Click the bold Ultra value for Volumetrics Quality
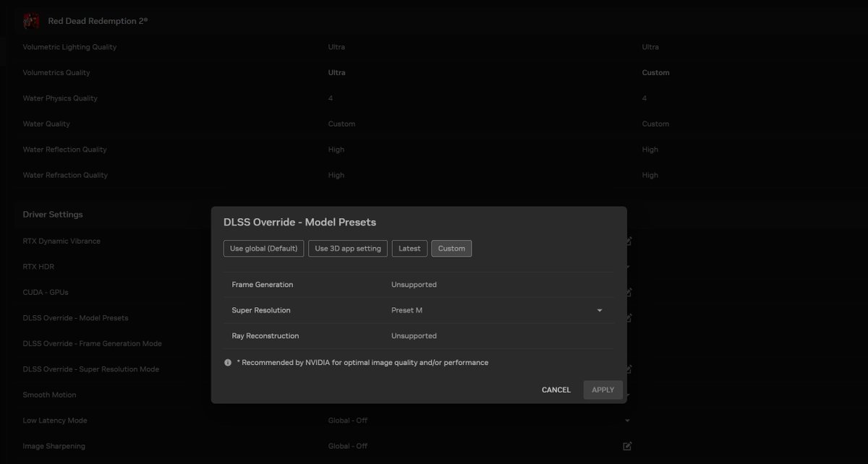868x464 pixels. [336, 73]
